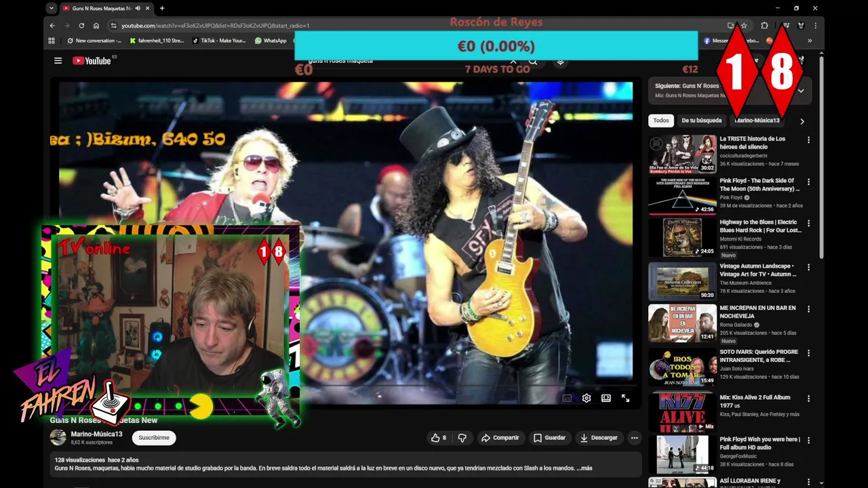Expand the Siguiente mix queue panel
The width and height of the screenshot is (868, 488).
(801, 91)
